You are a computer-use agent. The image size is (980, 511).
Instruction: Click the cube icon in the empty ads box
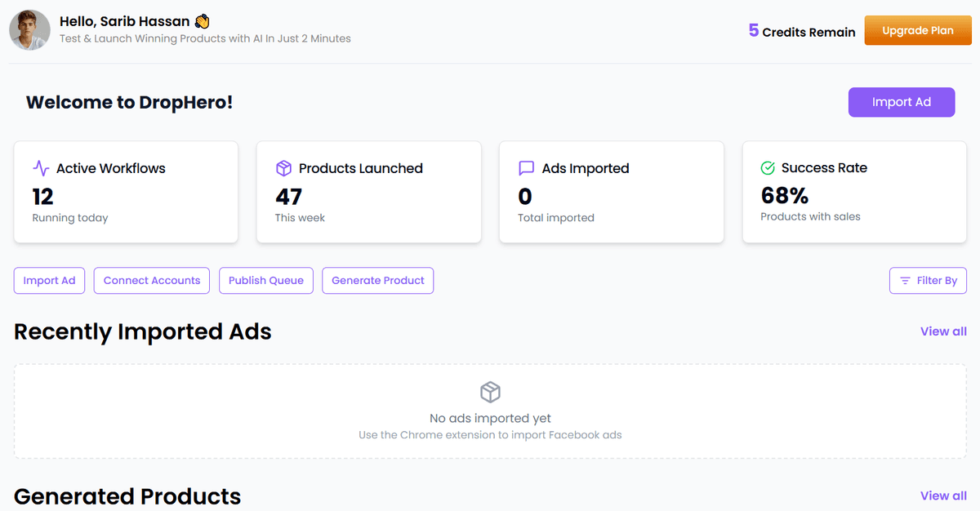490,392
